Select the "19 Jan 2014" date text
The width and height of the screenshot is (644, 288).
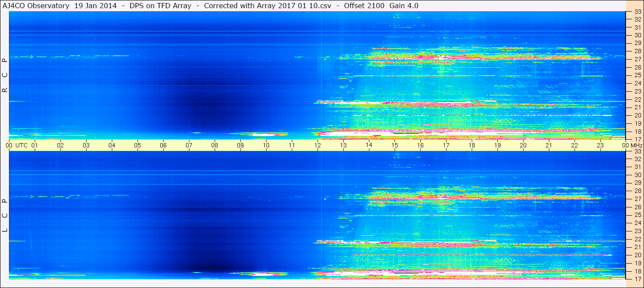point(96,6)
